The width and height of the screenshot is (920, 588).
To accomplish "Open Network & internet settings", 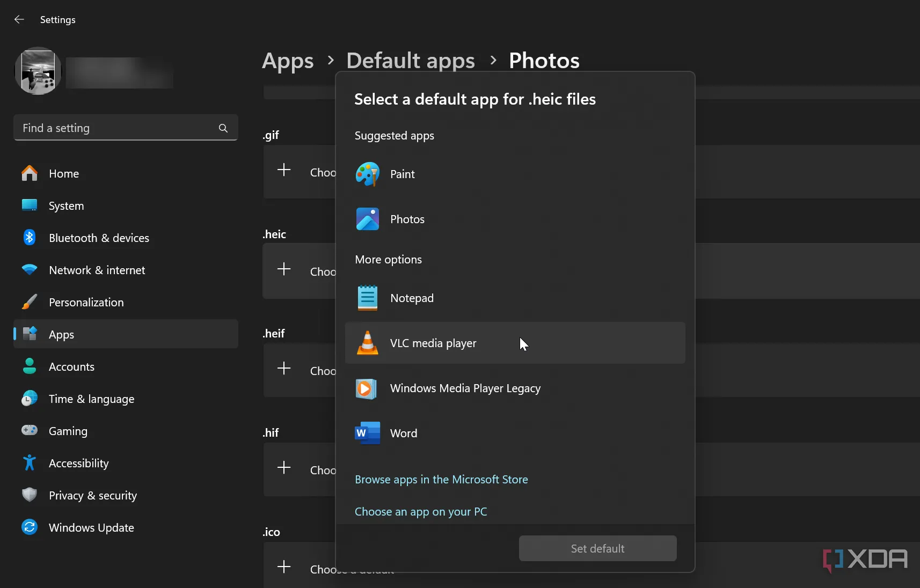I will click(x=126, y=270).
